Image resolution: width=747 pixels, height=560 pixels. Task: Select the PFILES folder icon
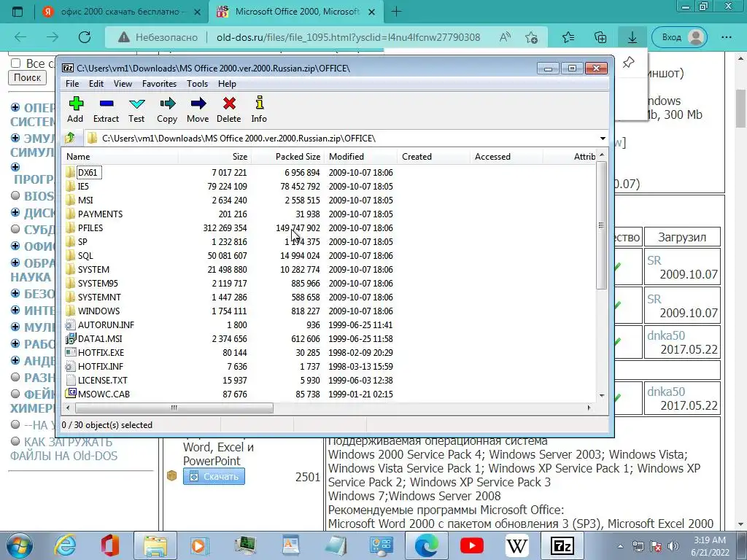pos(71,227)
